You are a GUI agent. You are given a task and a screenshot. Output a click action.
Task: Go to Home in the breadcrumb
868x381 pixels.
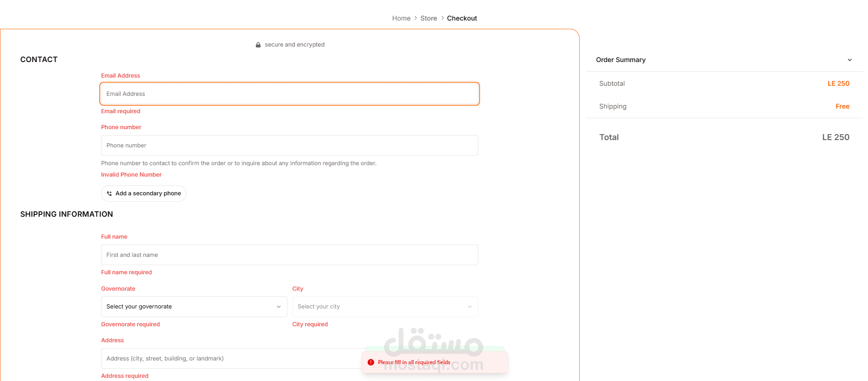coord(401,18)
